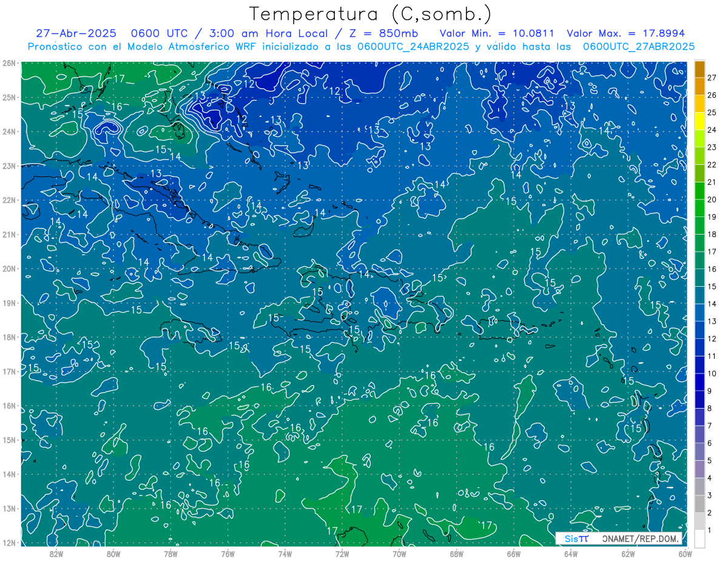Click the white bottom swatch of color scale

700,538
